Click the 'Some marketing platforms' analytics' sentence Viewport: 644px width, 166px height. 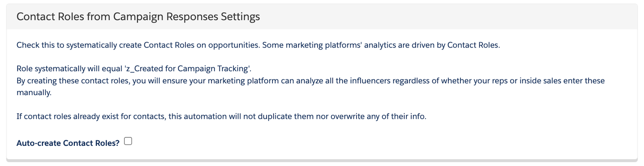click(381, 45)
